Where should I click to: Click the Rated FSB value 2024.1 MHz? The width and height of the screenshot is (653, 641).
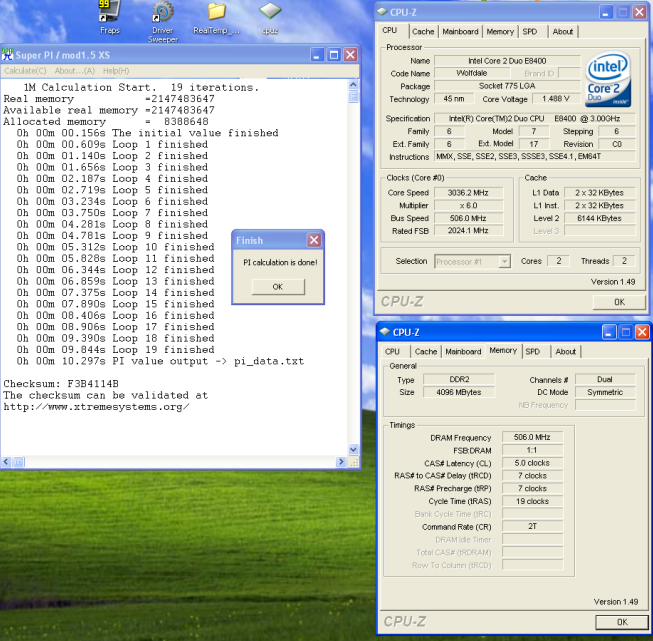(468, 230)
